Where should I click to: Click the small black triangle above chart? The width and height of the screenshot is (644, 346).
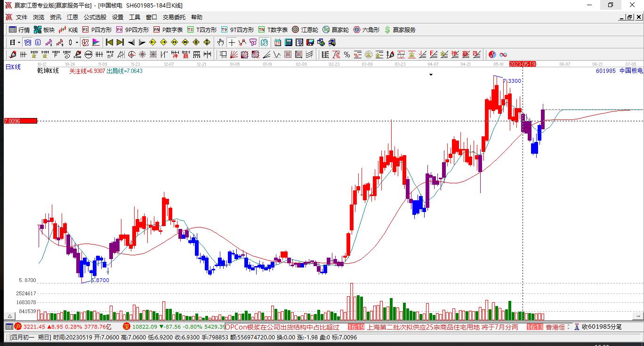(431, 75)
